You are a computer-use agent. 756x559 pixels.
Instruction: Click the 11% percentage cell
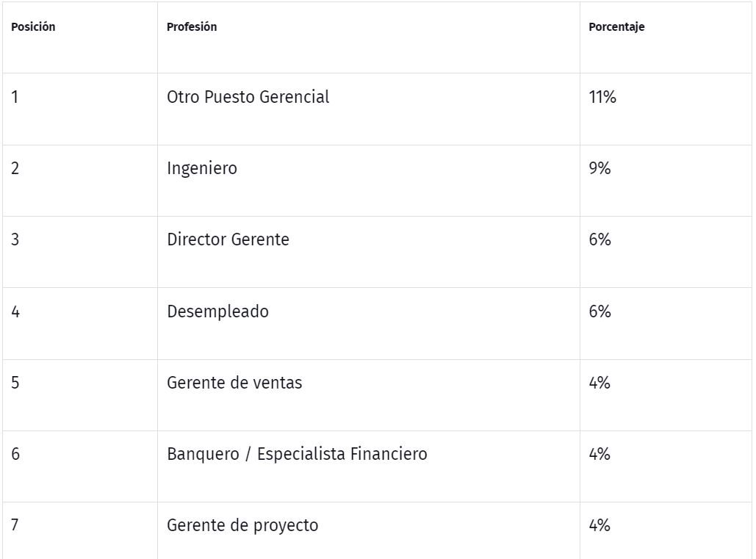click(602, 97)
